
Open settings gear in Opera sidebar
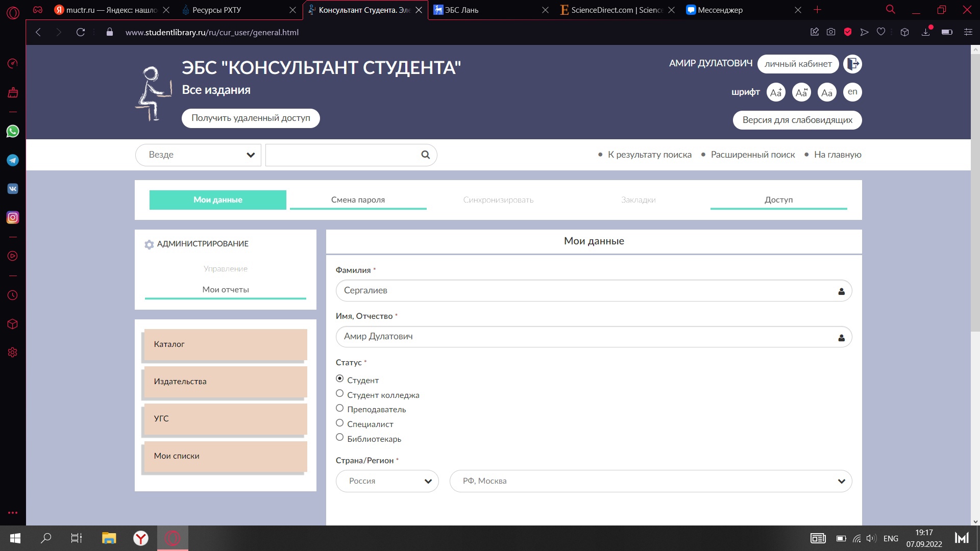(13, 353)
